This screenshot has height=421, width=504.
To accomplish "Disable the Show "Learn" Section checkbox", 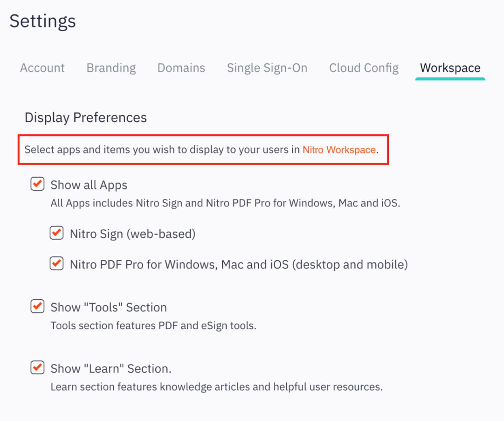I will [37, 368].
